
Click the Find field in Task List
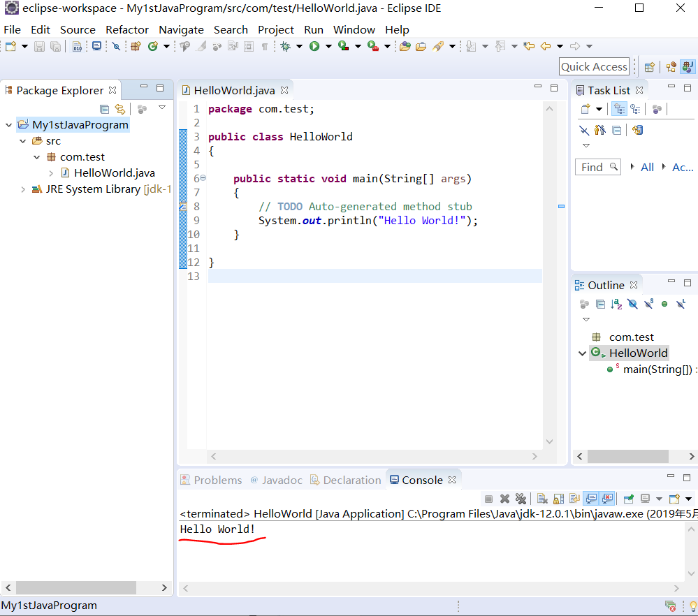tap(598, 168)
